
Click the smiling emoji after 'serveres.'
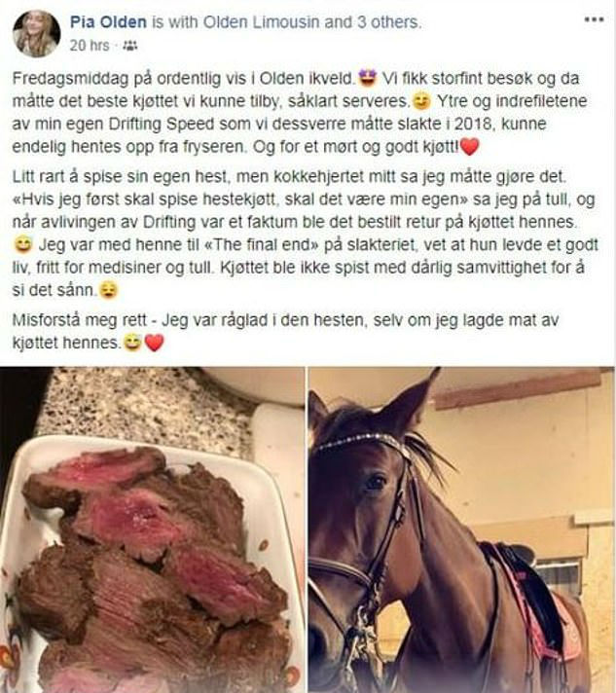421,101
